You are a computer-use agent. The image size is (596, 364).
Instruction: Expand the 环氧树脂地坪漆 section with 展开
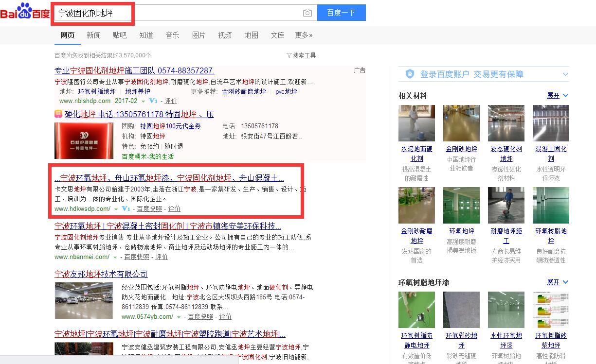coord(558,282)
